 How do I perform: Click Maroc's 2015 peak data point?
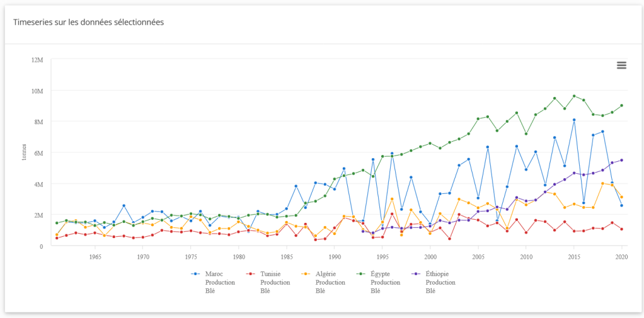[574, 120]
